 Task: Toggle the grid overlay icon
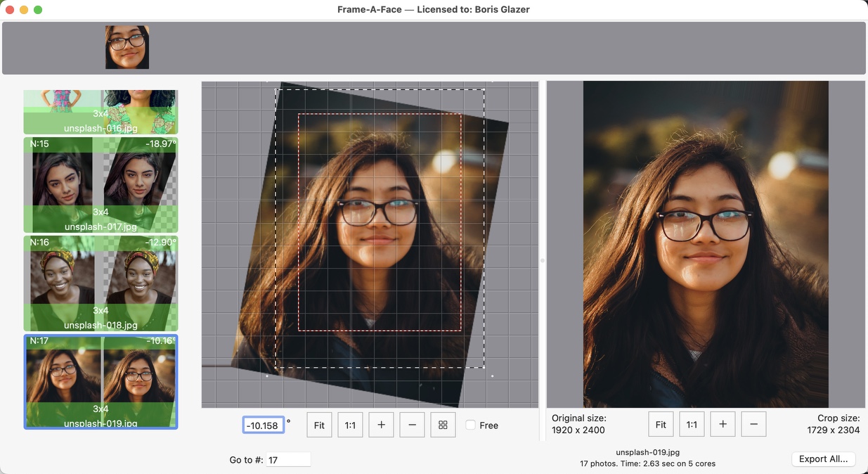click(x=443, y=425)
